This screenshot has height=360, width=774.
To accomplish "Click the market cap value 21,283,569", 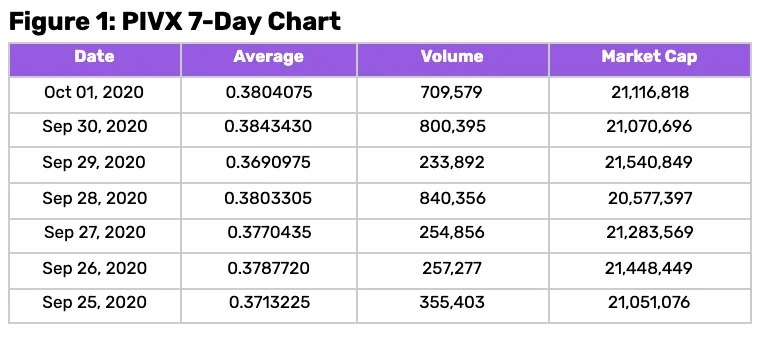I will (650, 232).
